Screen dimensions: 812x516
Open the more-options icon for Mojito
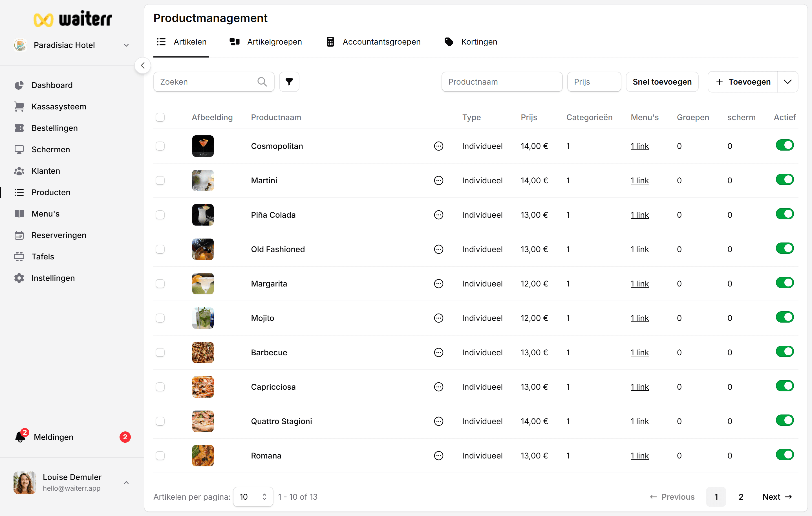click(x=438, y=318)
